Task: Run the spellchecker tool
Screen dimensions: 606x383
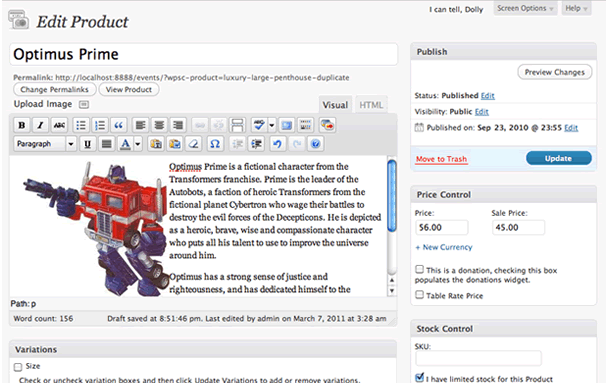Action: coord(259,125)
